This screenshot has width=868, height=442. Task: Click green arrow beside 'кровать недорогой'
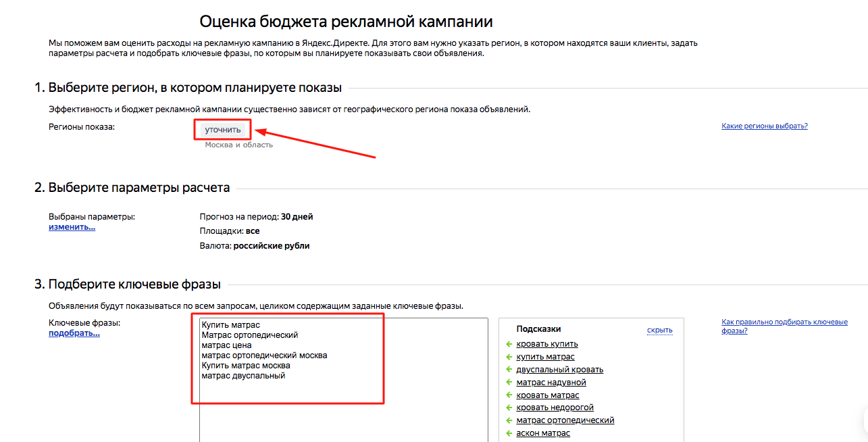(509, 408)
